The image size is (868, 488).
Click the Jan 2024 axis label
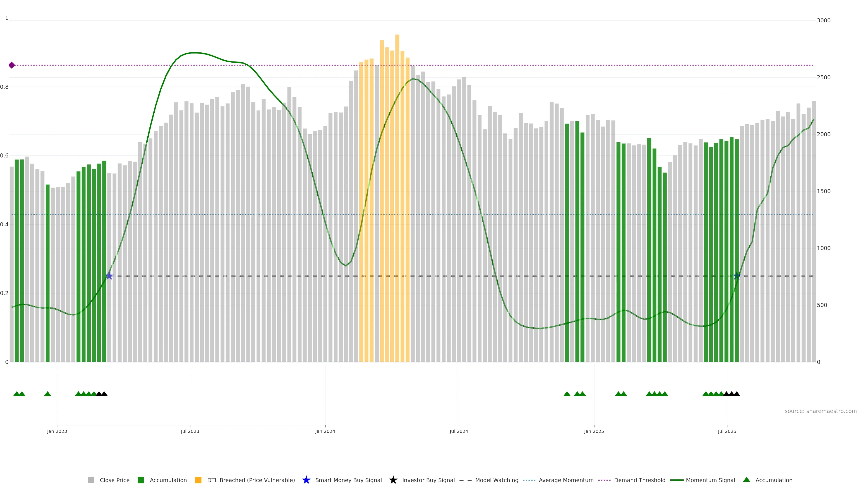(325, 431)
